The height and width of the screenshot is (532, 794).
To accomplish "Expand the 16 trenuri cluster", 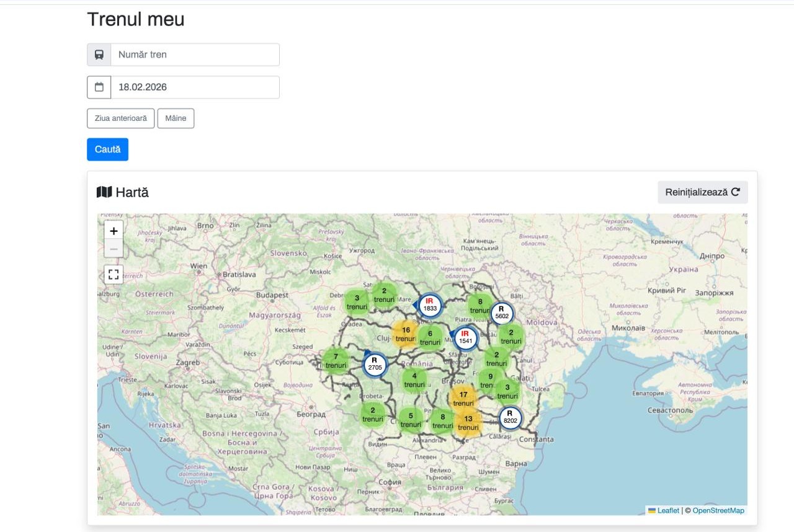I will [405, 334].
